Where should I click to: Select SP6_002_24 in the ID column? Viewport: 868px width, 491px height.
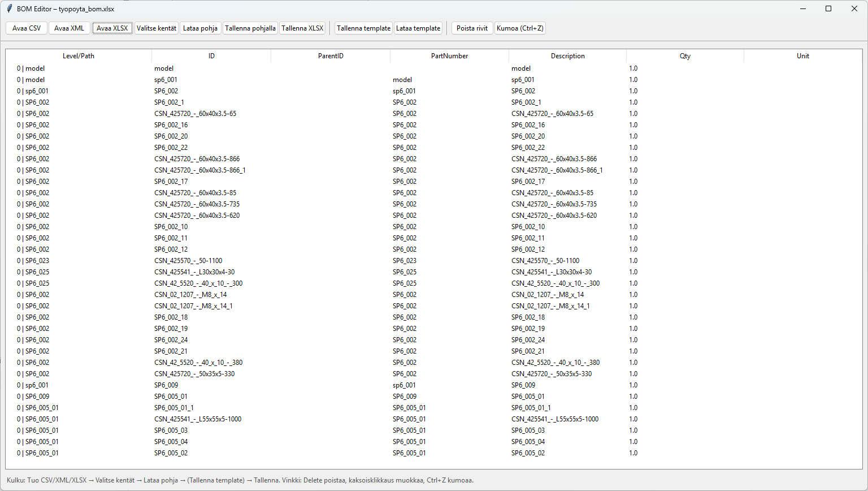(x=171, y=340)
